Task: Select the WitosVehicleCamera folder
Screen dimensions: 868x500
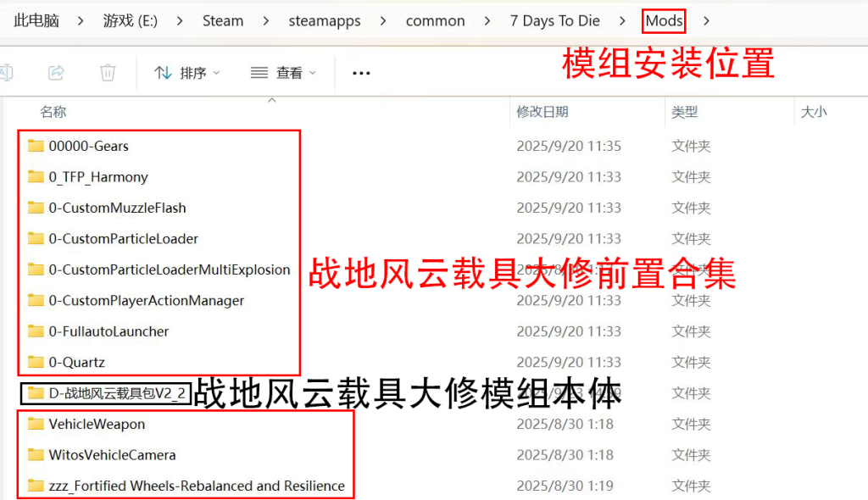Action: click(112, 455)
